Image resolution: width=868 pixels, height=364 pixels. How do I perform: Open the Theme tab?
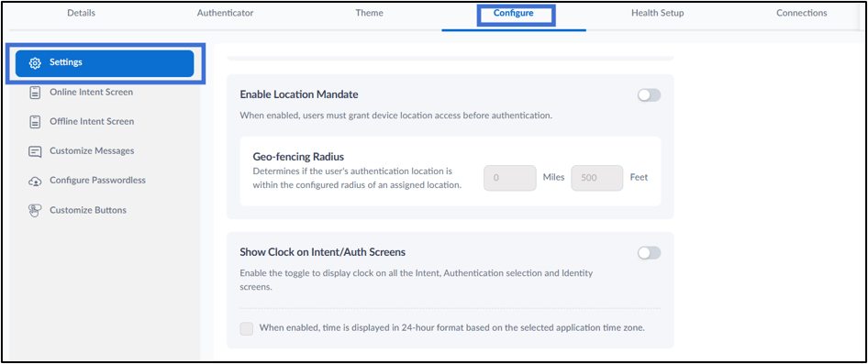pyautogui.click(x=369, y=13)
